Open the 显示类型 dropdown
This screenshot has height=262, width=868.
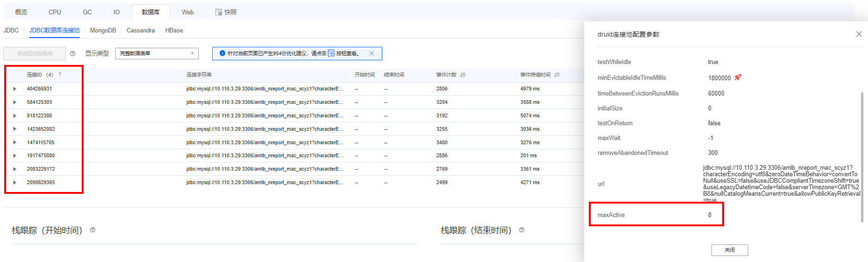(x=157, y=53)
